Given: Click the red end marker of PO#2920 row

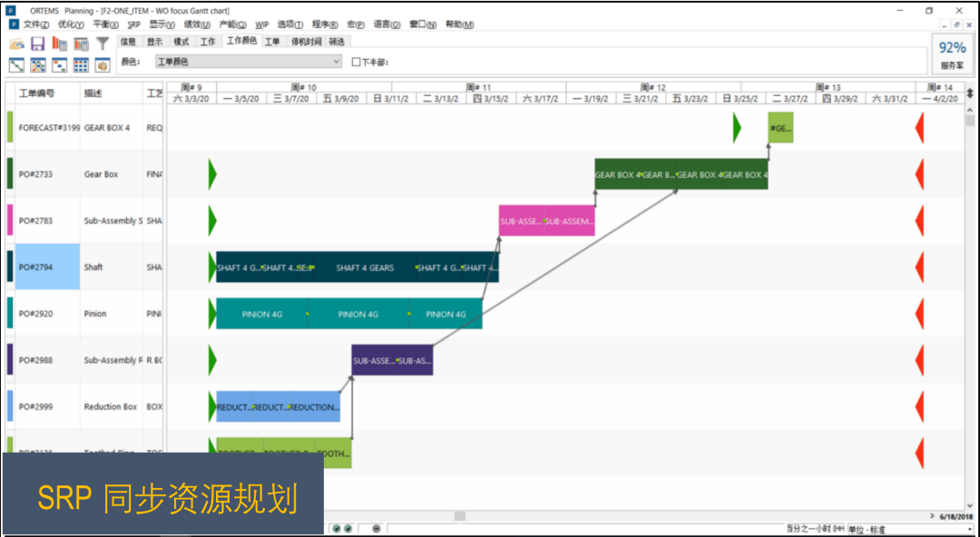Looking at the screenshot, I should pos(919,313).
